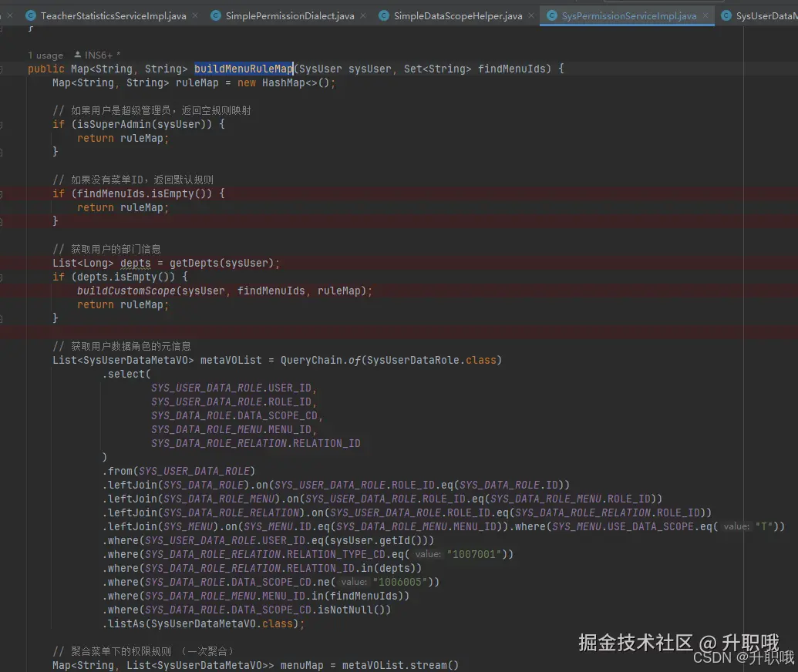Click SYS_DATA_ROLE_MENU.MENU_ID in the select list
This screenshot has width=798, height=672.
pos(231,429)
